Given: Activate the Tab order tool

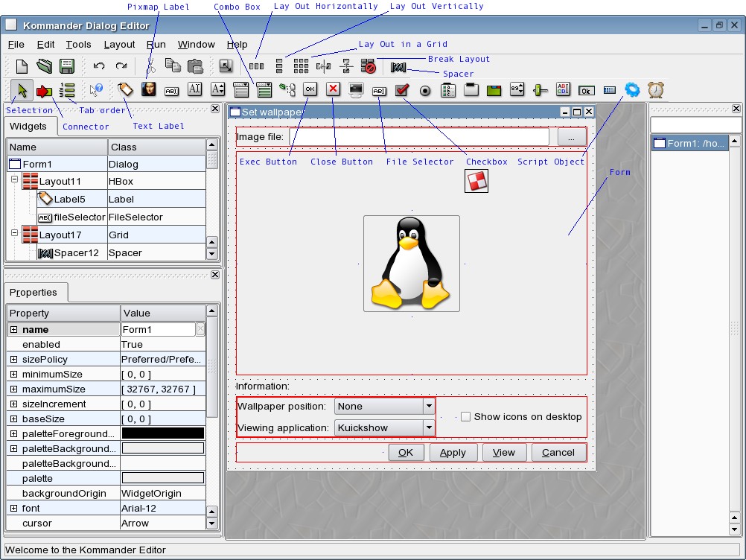Looking at the screenshot, I should [x=67, y=90].
